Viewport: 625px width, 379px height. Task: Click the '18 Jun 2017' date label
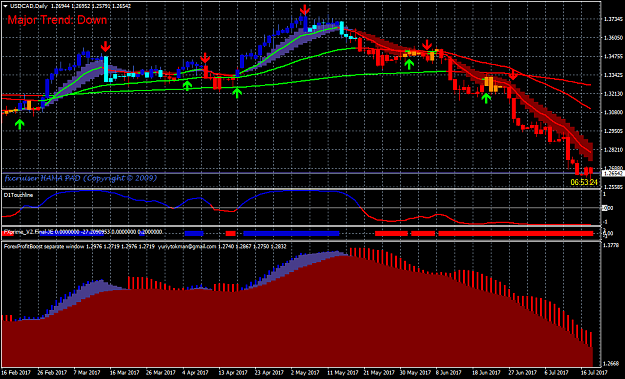coord(487,373)
